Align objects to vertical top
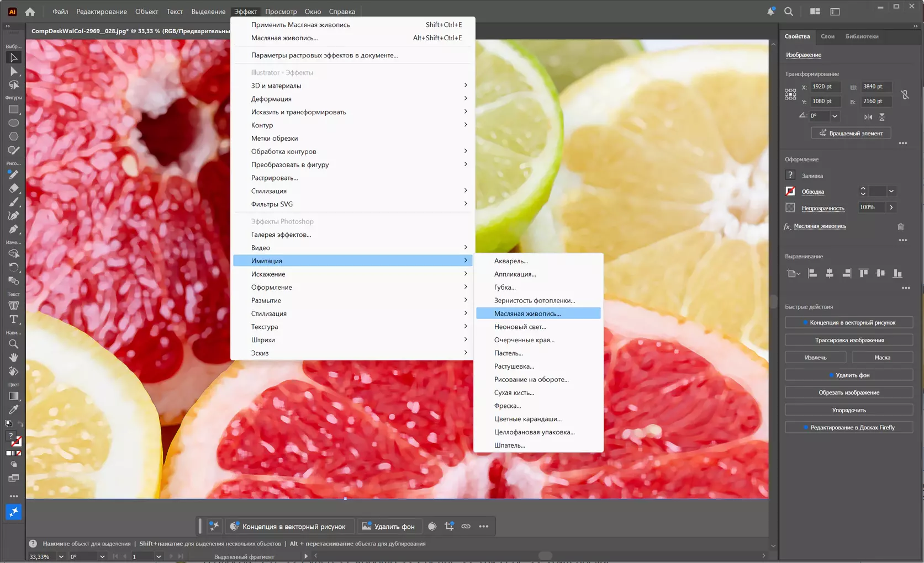The width and height of the screenshot is (924, 563). (x=864, y=273)
